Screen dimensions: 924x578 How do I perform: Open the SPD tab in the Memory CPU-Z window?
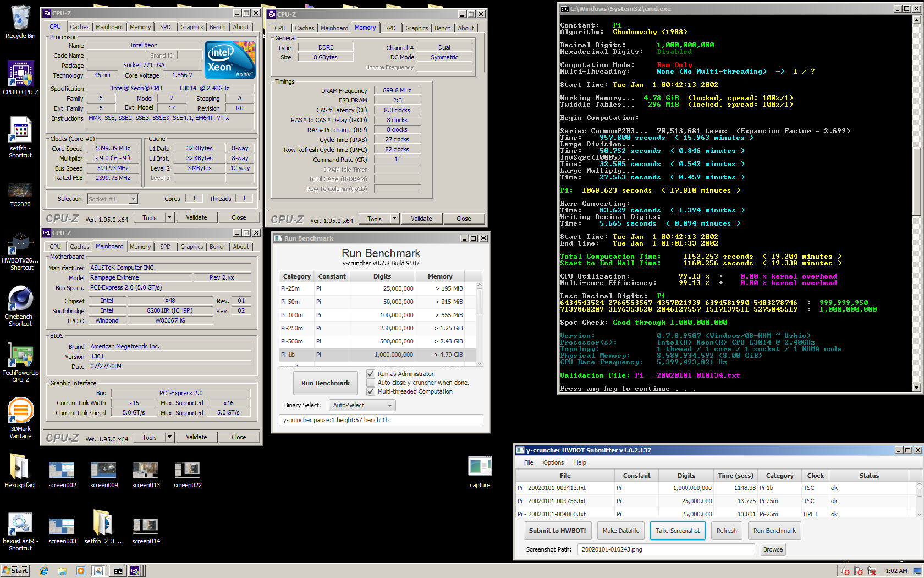391,28
